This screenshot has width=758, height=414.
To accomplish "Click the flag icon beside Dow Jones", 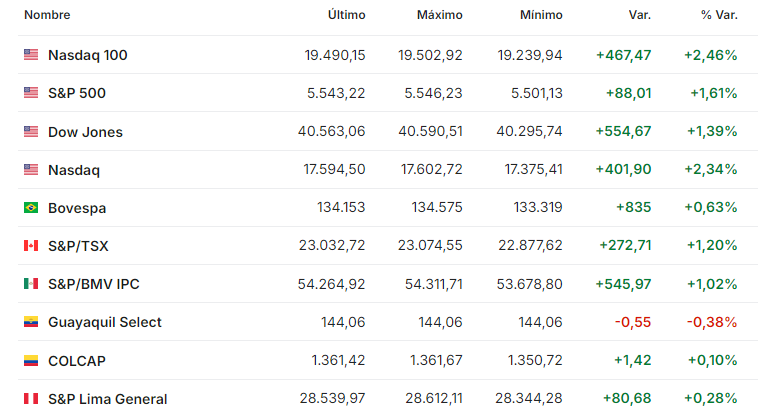I will (x=31, y=131).
